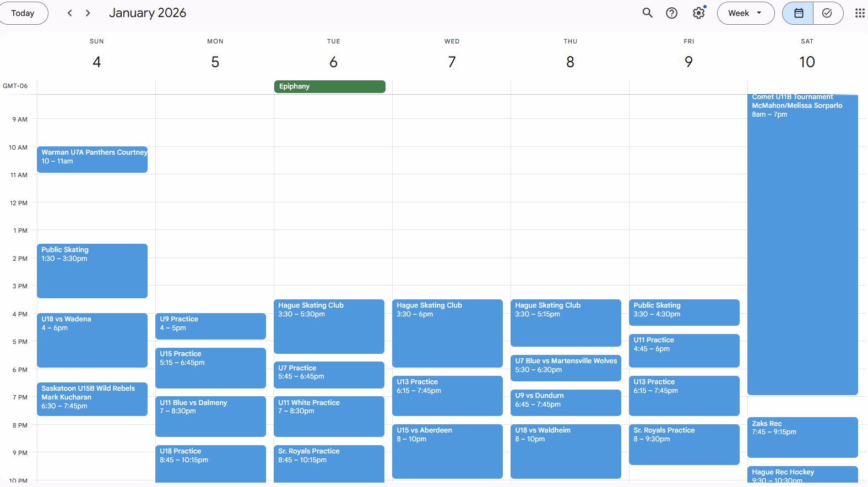Image resolution: width=868 pixels, height=487 pixels.
Task: Open the U18 vs Wadena event
Action: (x=92, y=340)
